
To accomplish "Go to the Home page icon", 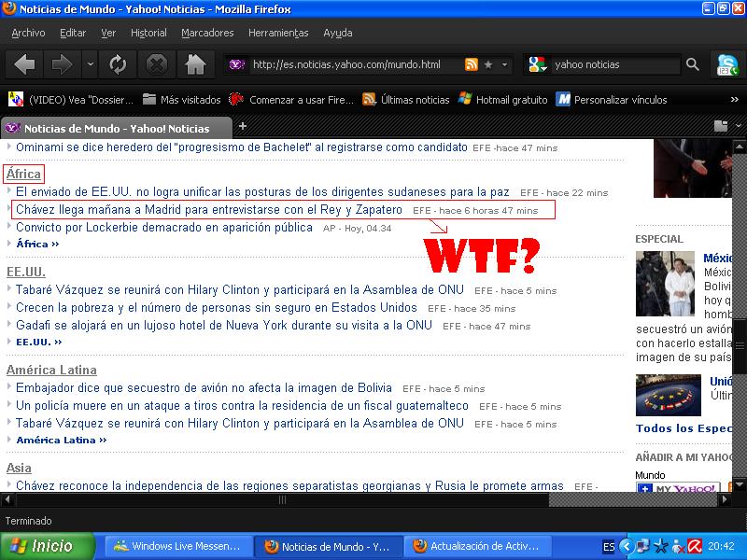I will 195,64.
